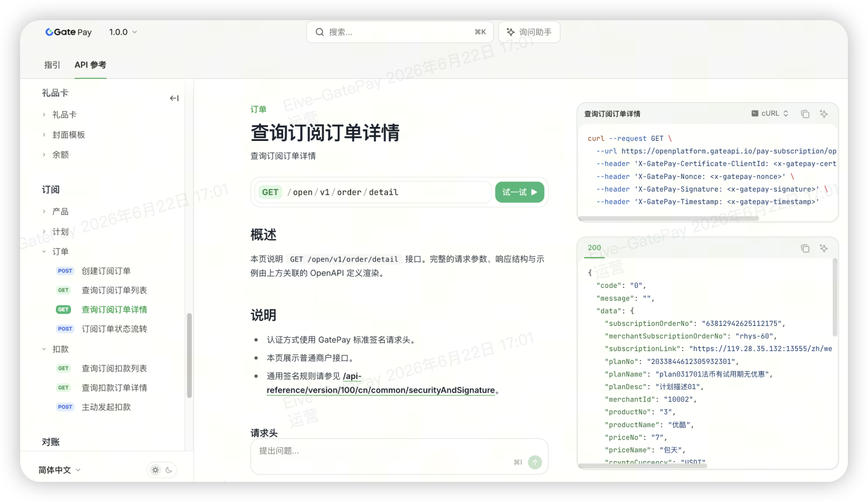Switch to the 指引 tab
The image size is (868, 502).
click(x=52, y=65)
